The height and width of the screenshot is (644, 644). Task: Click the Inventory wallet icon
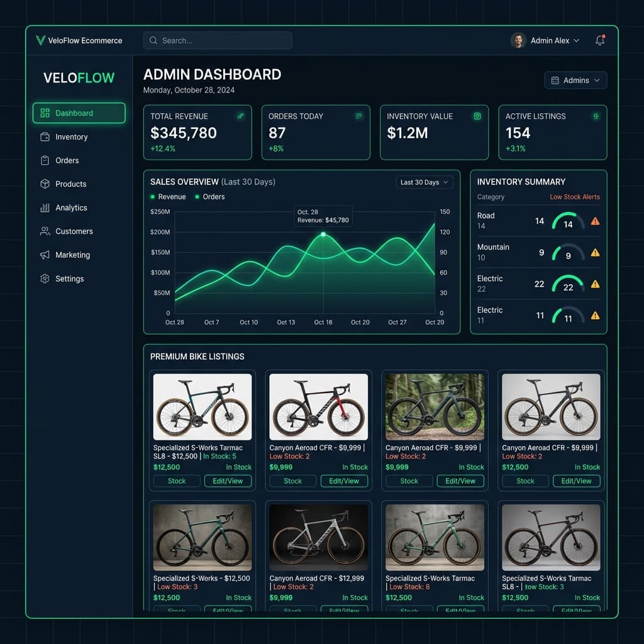tap(45, 136)
